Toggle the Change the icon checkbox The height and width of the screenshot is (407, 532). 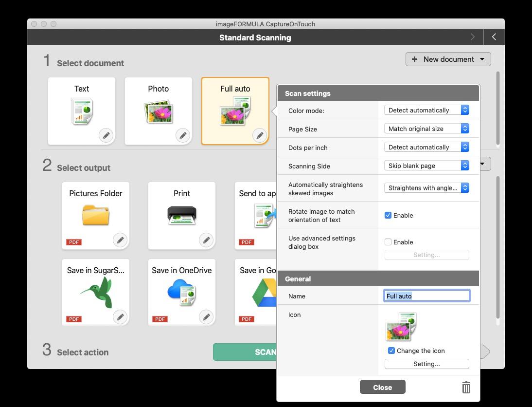(391, 351)
